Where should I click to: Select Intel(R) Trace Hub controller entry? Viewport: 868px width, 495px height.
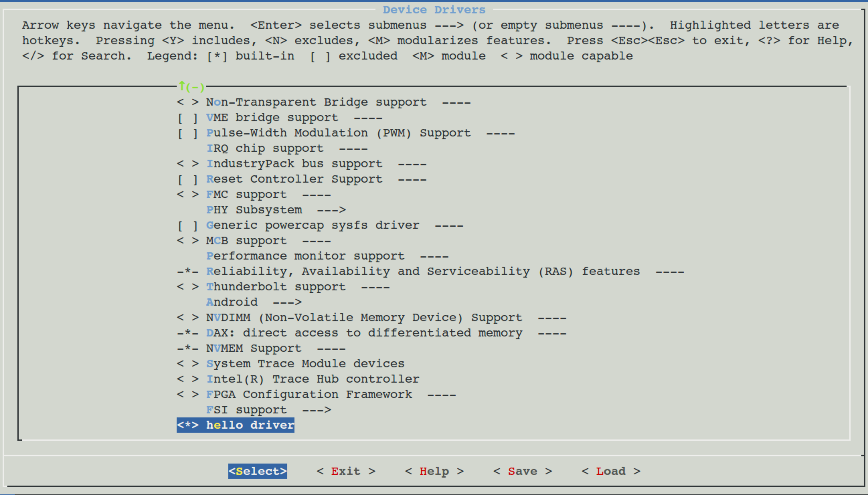pos(313,379)
